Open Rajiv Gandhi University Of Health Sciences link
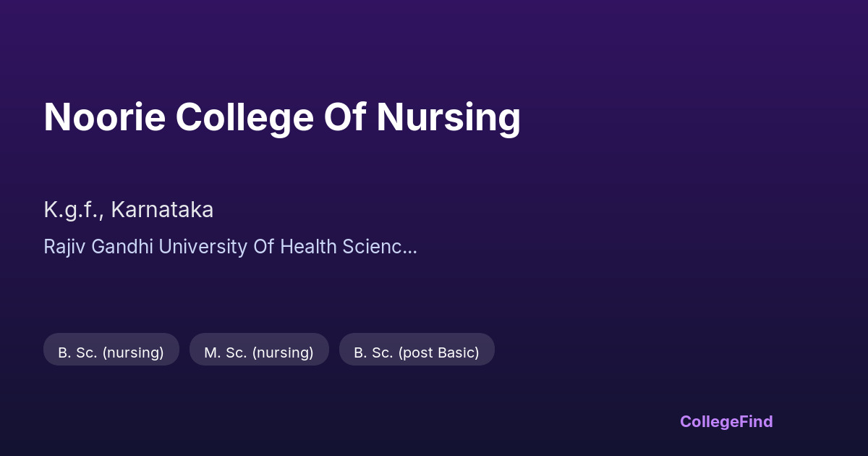The height and width of the screenshot is (456, 868). point(230,247)
